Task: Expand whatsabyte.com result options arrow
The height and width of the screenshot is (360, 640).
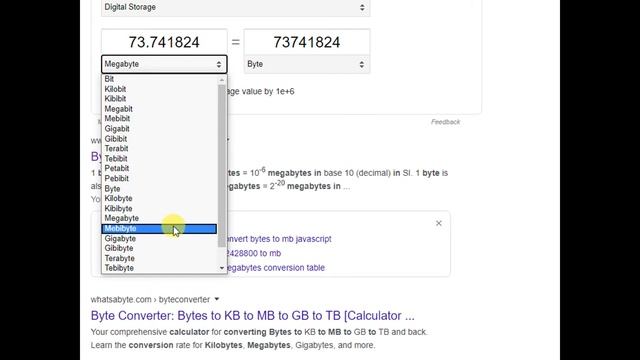Action: click(x=217, y=299)
